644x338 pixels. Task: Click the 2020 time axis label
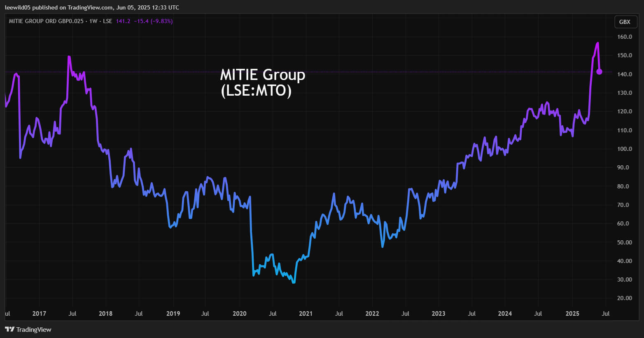(240, 314)
